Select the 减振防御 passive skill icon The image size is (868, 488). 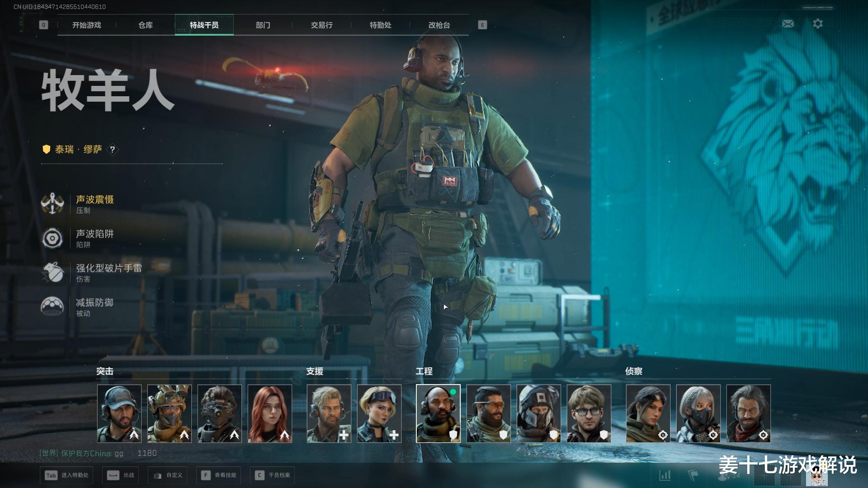point(52,307)
